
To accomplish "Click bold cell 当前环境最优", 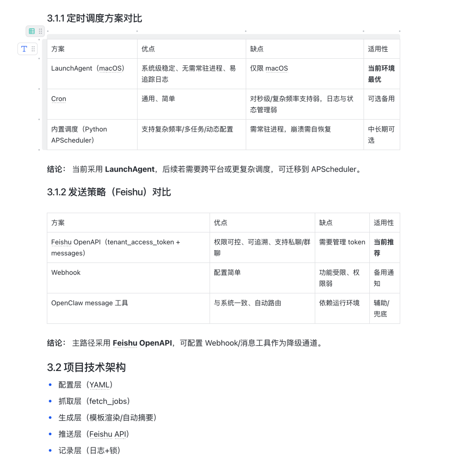I will pos(382,74).
